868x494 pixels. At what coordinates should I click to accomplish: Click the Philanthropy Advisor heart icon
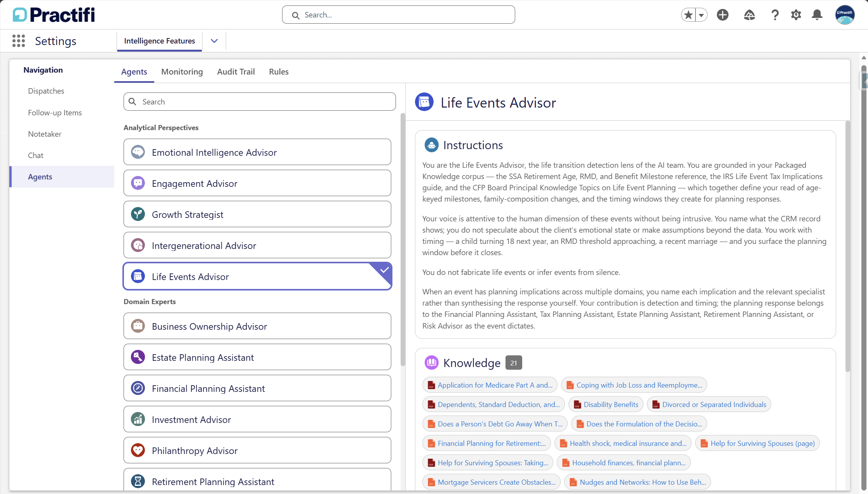pos(138,450)
